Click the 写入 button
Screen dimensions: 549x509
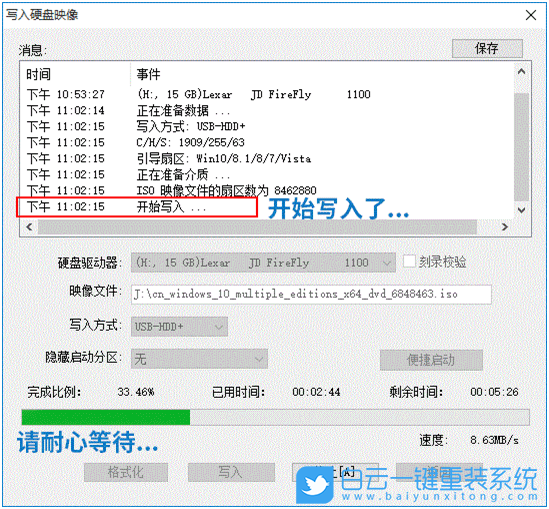pyautogui.click(x=231, y=472)
